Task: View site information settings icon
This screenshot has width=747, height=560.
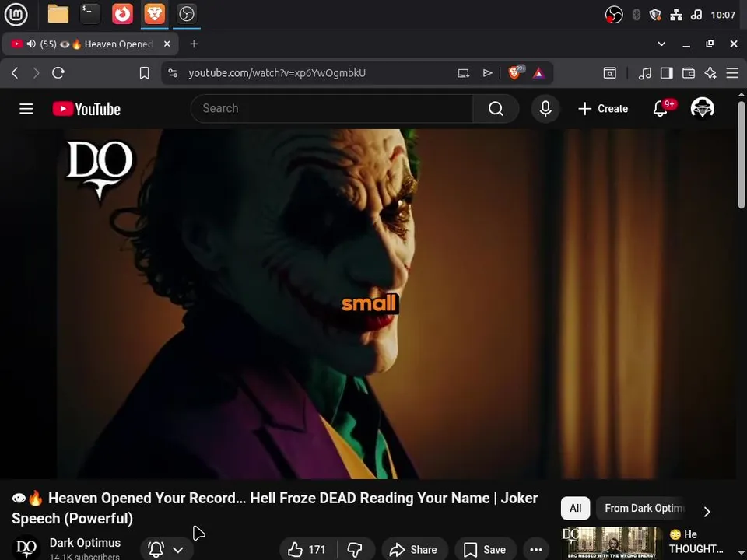Action: click(173, 73)
